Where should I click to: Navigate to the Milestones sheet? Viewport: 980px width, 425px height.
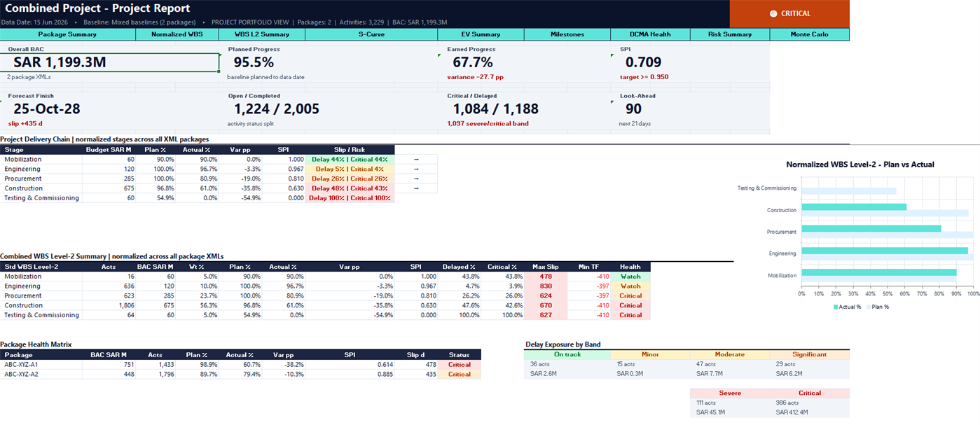(x=567, y=34)
